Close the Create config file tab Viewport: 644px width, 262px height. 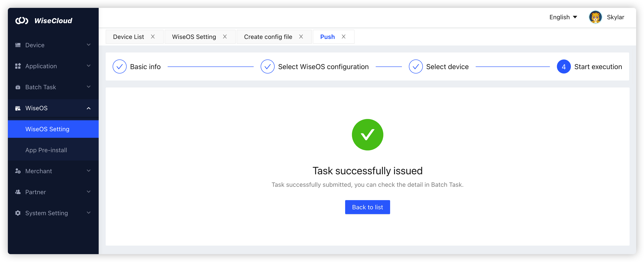click(301, 37)
